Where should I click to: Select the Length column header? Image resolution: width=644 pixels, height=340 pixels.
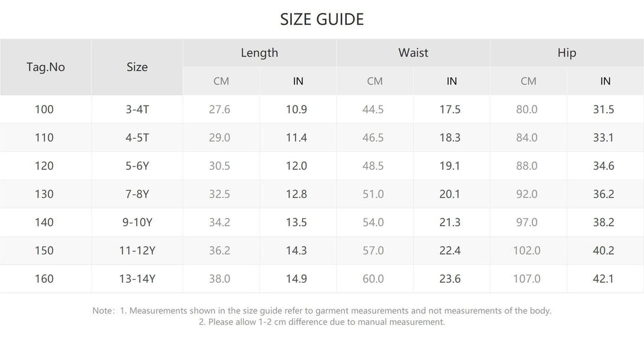pyautogui.click(x=259, y=53)
